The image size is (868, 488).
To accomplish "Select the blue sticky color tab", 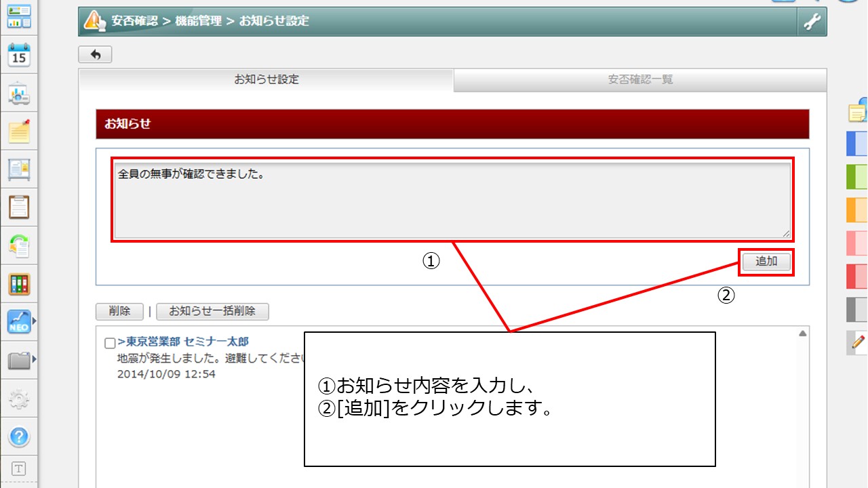I will [x=857, y=144].
